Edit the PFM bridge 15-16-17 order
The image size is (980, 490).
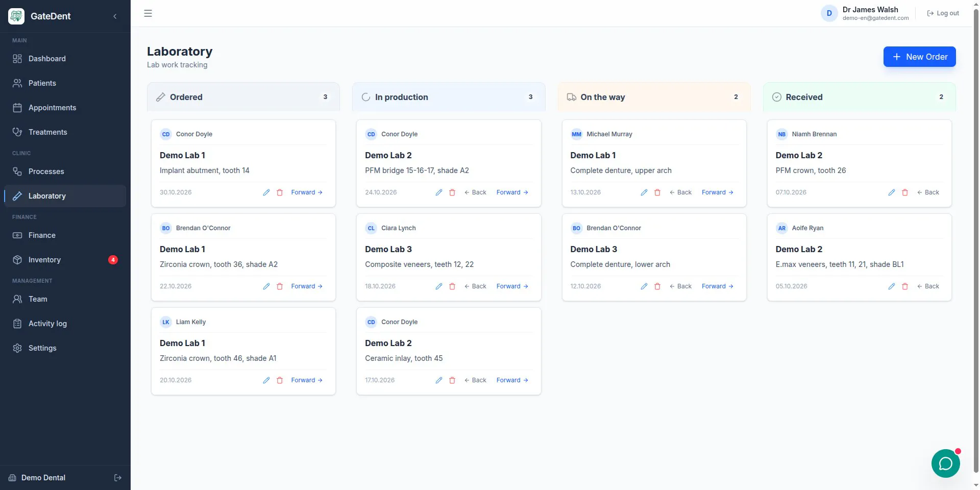click(x=439, y=192)
